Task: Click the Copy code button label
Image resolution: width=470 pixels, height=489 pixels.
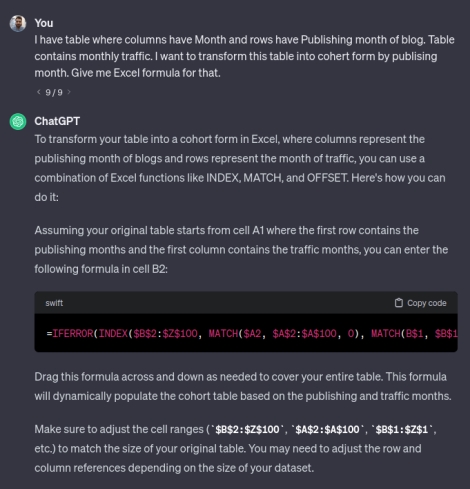Action: [x=427, y=303]
